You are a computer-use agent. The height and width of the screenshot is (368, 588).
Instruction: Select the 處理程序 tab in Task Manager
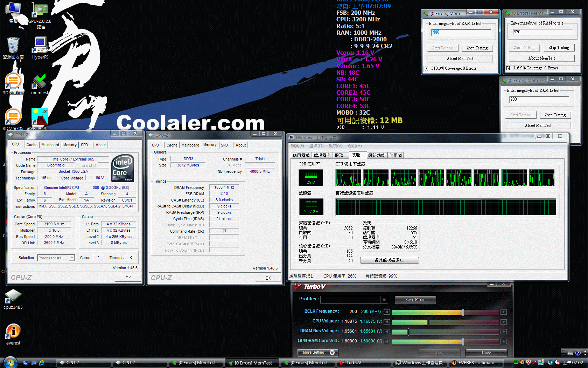coord(322,156)
